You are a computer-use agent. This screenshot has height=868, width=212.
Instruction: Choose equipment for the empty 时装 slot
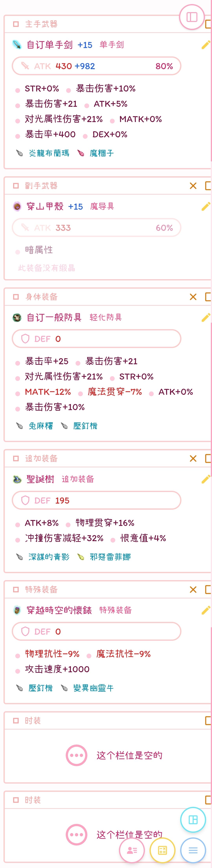click(x=77, y=755)
